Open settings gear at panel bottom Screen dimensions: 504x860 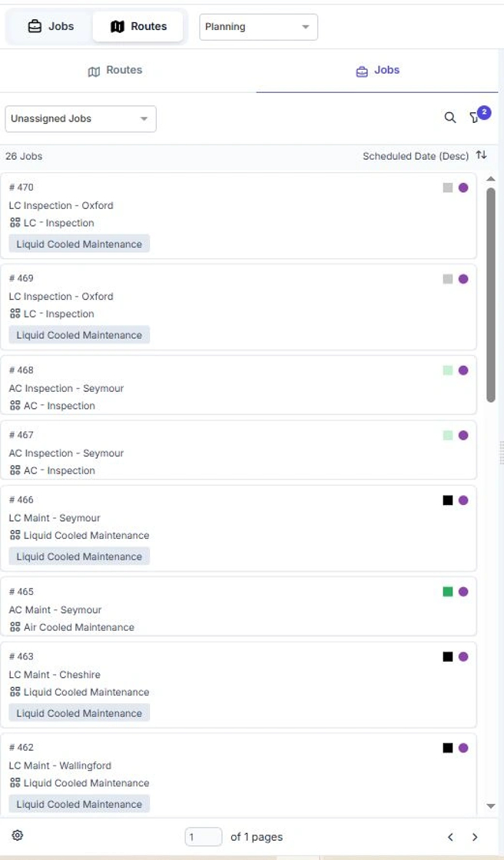[x=18, y=836]
